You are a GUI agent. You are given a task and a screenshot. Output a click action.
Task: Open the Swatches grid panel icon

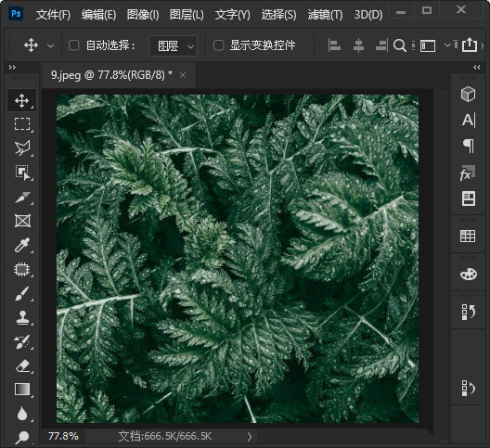point(468,236)
